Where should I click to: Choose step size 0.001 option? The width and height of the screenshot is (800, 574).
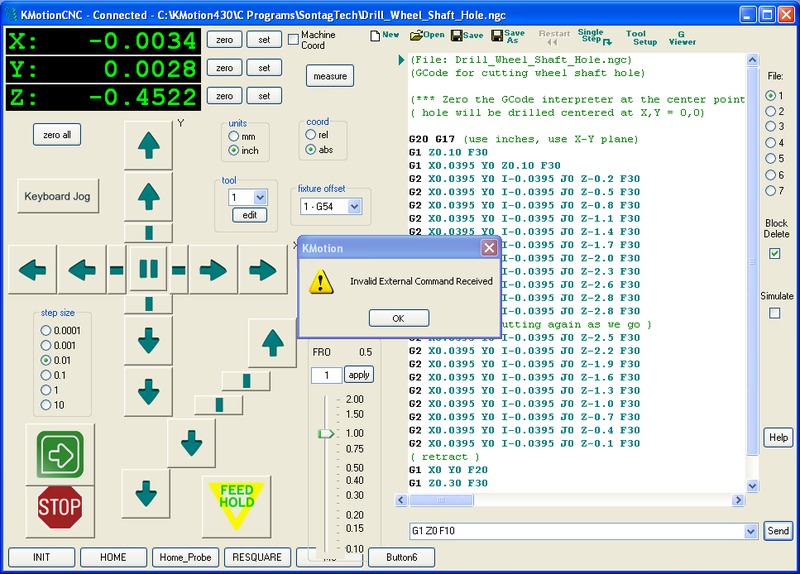[x=46, y=345]
